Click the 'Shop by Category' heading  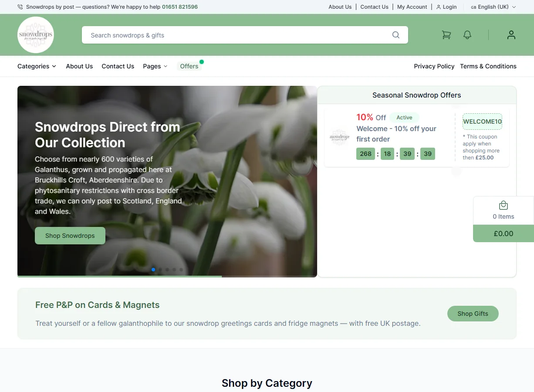267,383
